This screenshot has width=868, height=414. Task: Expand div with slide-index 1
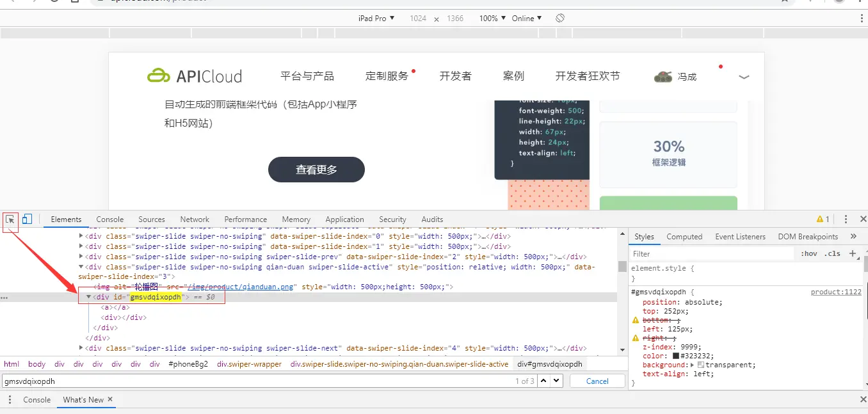pos(81,246)
